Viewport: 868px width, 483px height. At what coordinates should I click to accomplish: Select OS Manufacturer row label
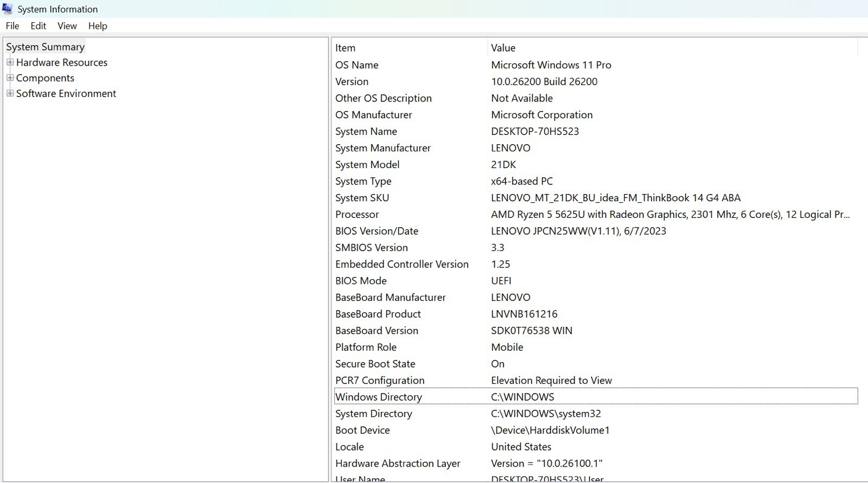coord(374,115)
